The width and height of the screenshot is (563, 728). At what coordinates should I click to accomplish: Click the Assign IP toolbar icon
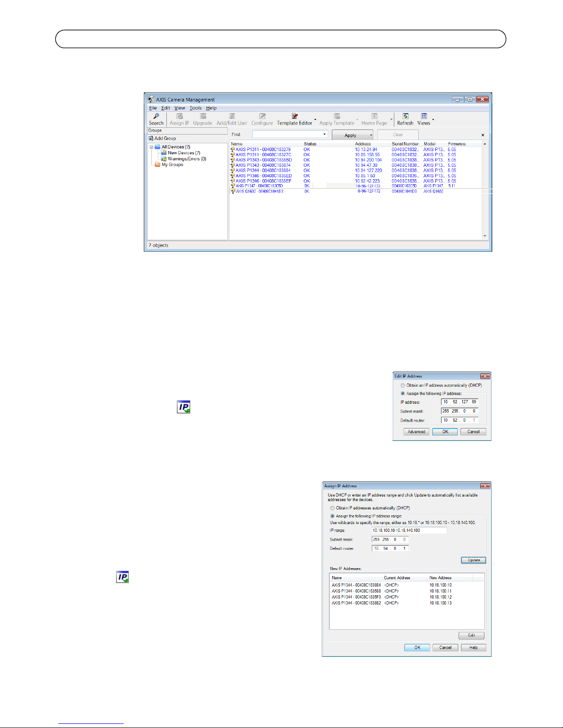(x=180, y=117)
